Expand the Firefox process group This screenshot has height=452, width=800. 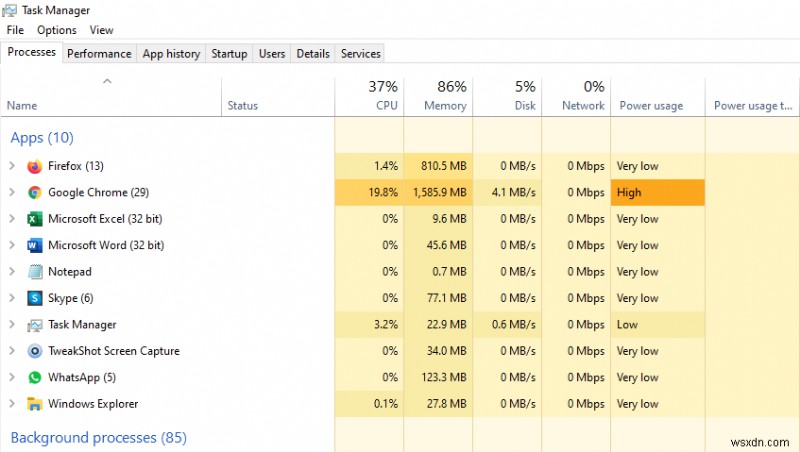[12, 166]
